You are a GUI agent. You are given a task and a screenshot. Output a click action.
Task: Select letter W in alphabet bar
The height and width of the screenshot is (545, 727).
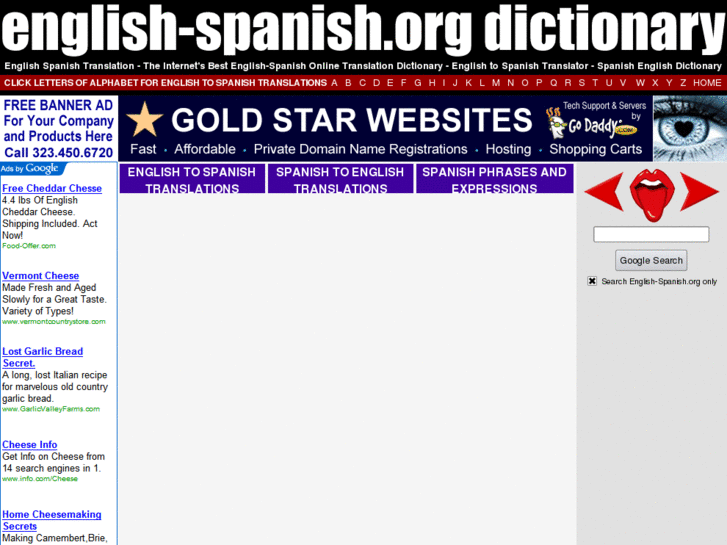(x=640, y=83)
